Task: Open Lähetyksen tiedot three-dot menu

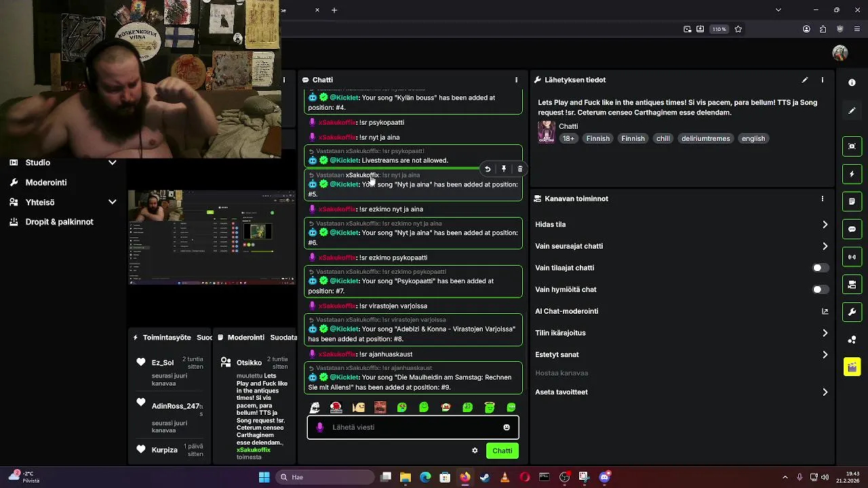Action: point(823,80)
